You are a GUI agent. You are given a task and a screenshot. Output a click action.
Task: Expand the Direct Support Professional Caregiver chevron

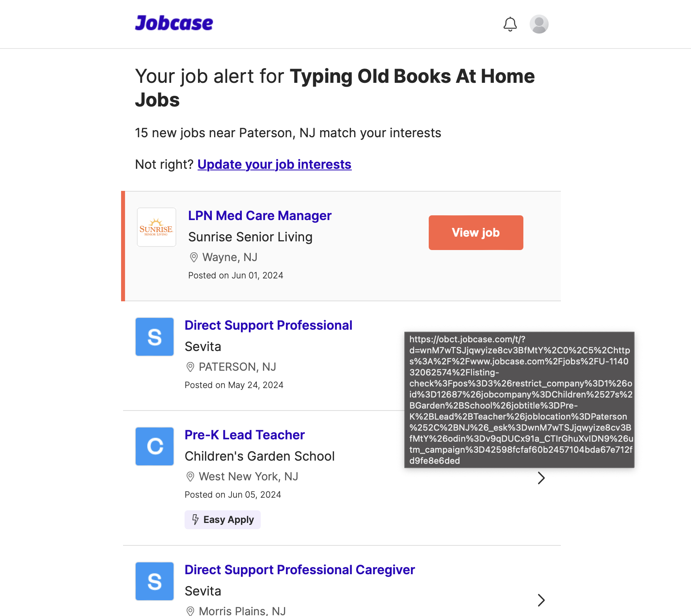(541, 600)
